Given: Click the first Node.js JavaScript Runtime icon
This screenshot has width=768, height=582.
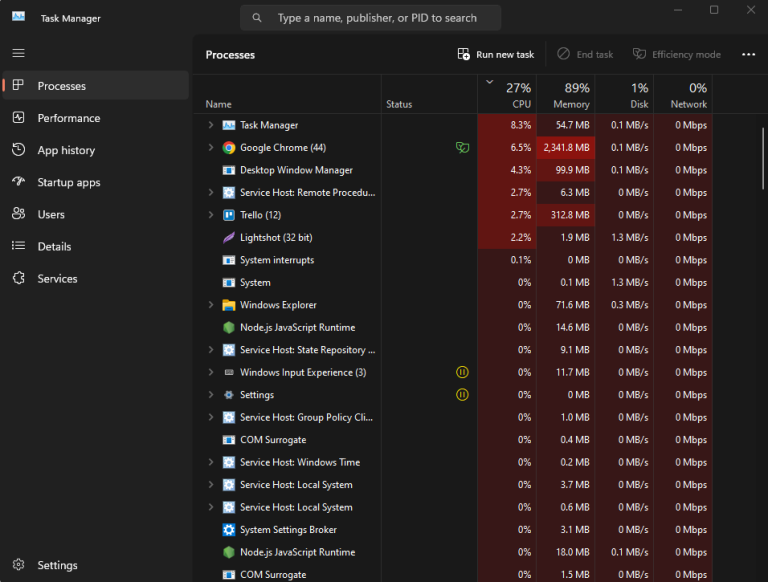Looking at the screenshot, I should point(229,328).
